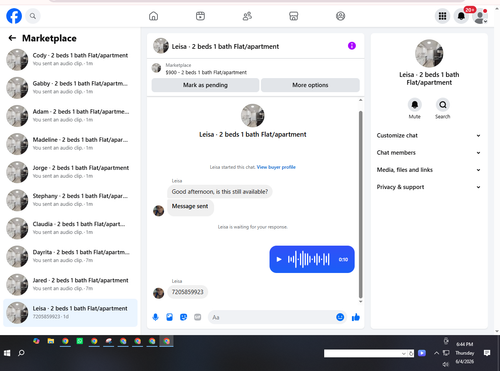Click More options button

click(310, 85)
